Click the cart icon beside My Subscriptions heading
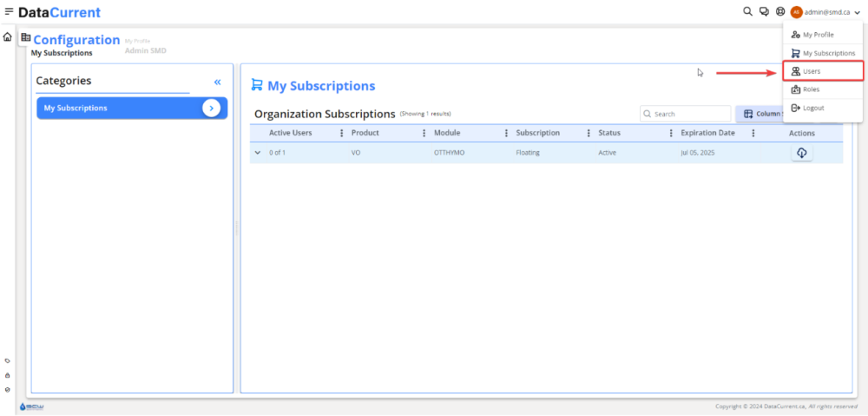Screen dimensions: 868x416 coord(256,85)
